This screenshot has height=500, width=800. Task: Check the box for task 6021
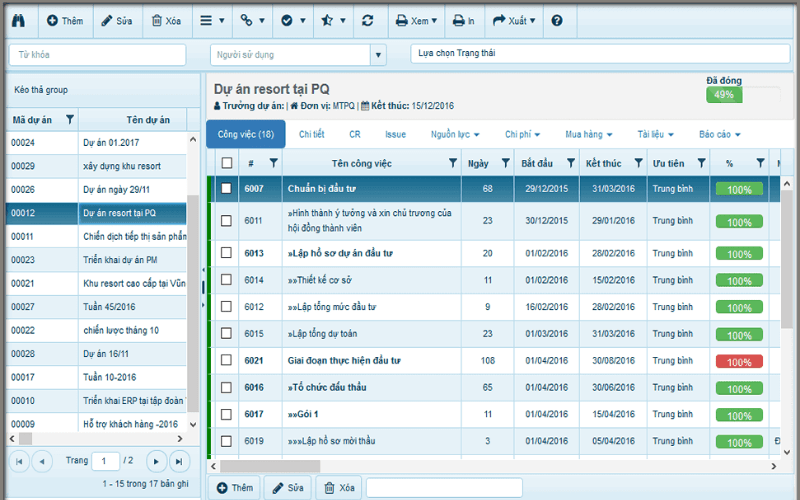point(226,360)
